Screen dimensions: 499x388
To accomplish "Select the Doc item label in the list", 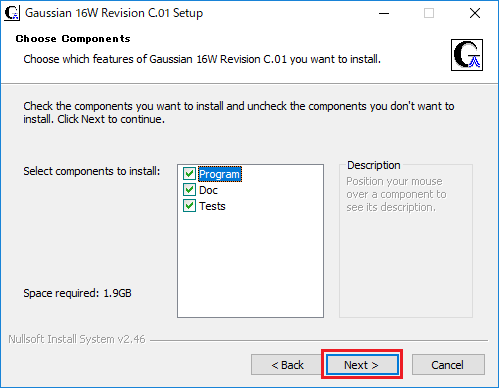I will click(208, 190).
